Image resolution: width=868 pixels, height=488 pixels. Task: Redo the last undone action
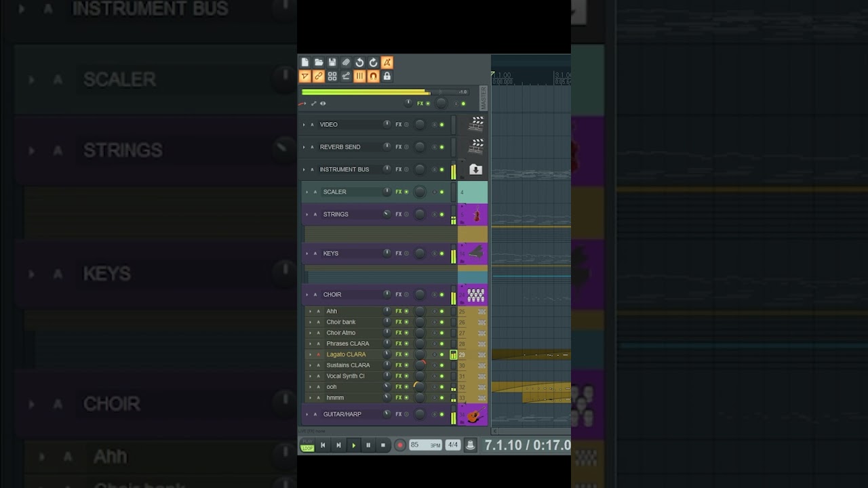(x=373, y=62)
